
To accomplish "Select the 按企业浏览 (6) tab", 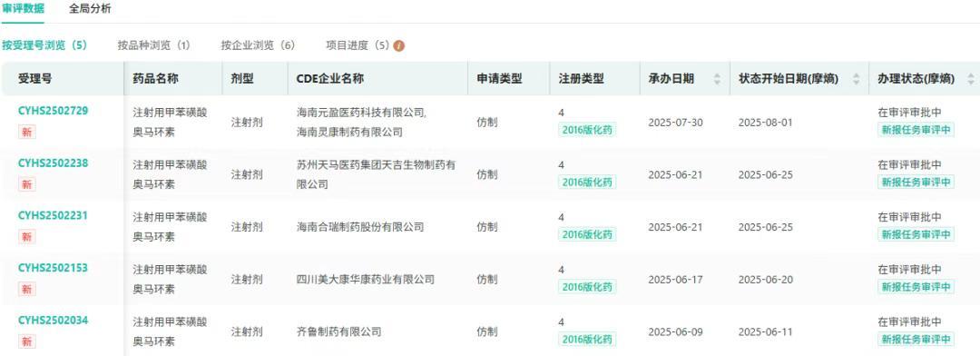I will [x=258, y=45].
